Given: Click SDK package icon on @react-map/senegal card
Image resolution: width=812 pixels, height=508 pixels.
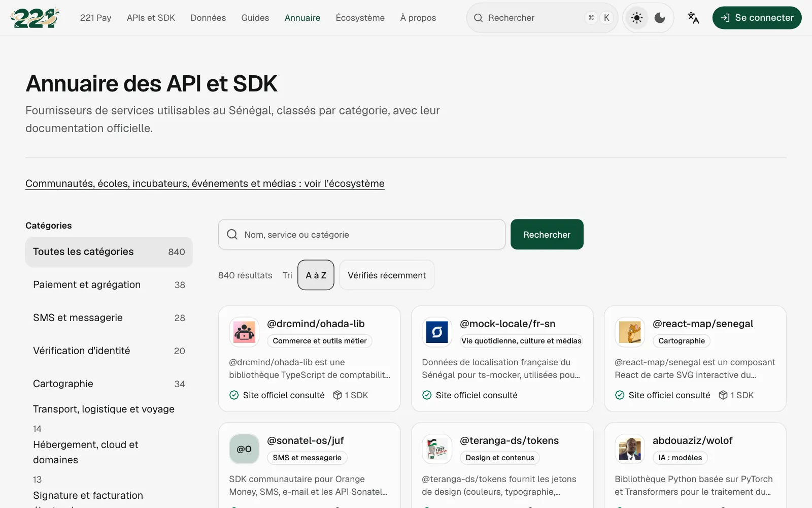Looking at the screenshot, I should [x=723, y=395].
